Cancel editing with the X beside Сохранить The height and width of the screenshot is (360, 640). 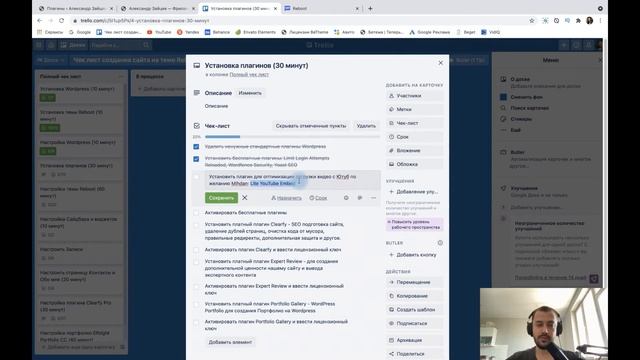pos(244,198)
